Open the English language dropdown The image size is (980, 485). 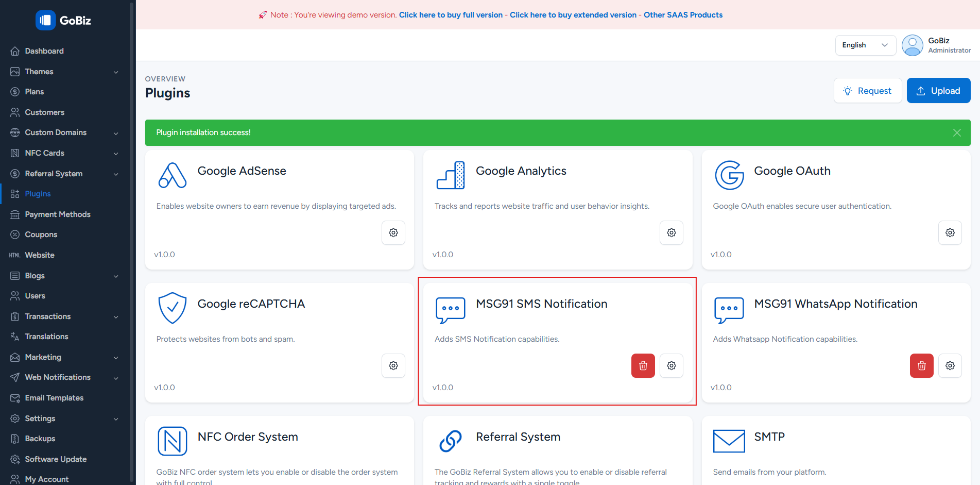[x=865, y=45]
